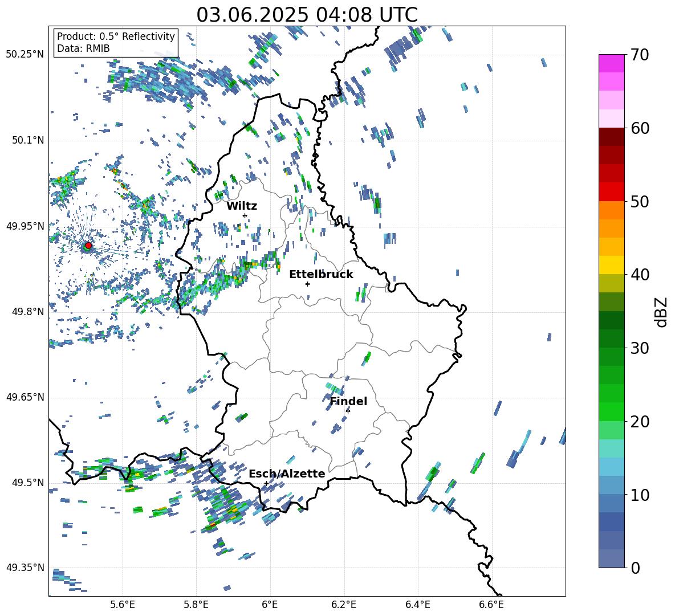Click the 20 label on colorbar

pos(640,422)
